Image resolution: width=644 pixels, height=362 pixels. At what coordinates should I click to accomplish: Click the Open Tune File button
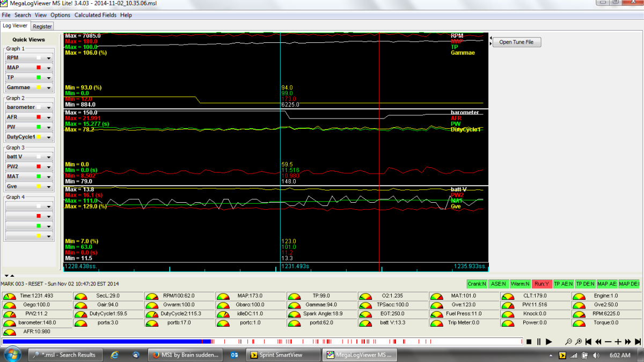coord(516,42)
